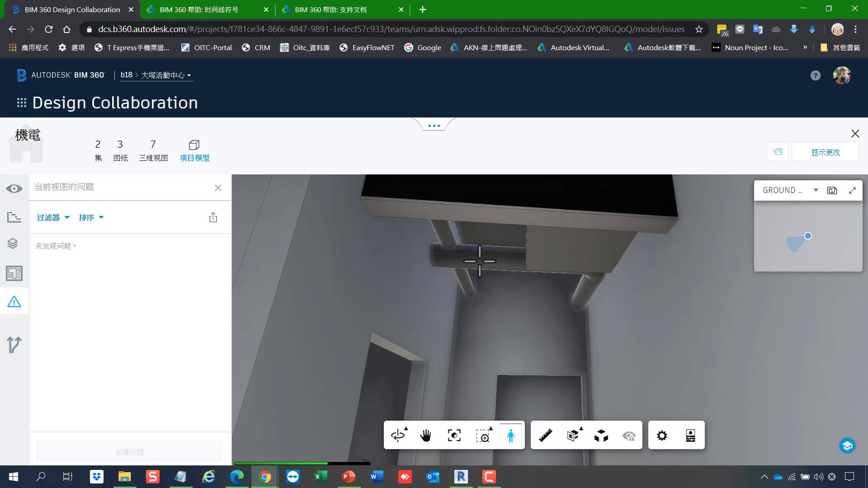Activate the pan hand tool
This screenshot has width=868, height=488.
(426, 436)
